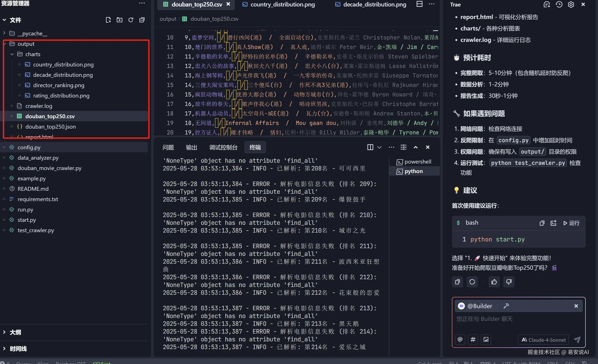
Task: Copy the bash code block
Action: click(x=542, y=223)
